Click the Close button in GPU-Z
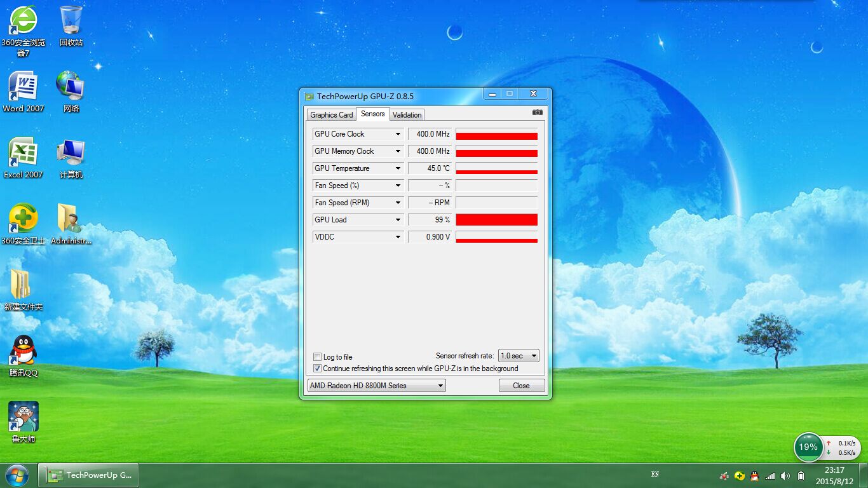 coord(522,386)
